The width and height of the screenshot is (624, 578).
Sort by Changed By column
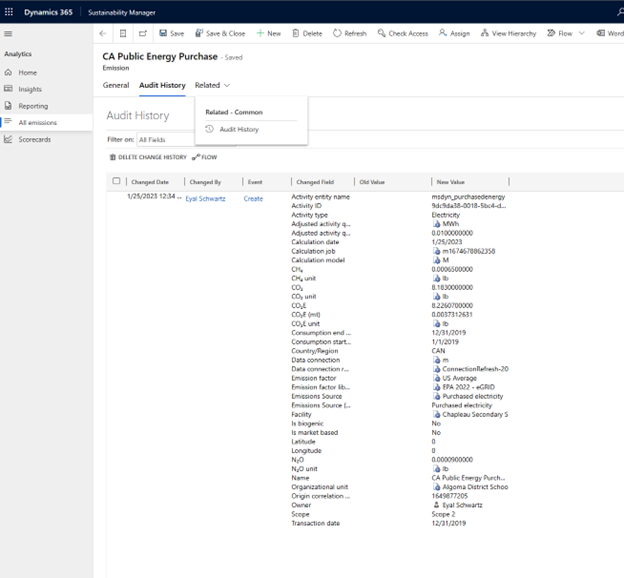(205, 182)
